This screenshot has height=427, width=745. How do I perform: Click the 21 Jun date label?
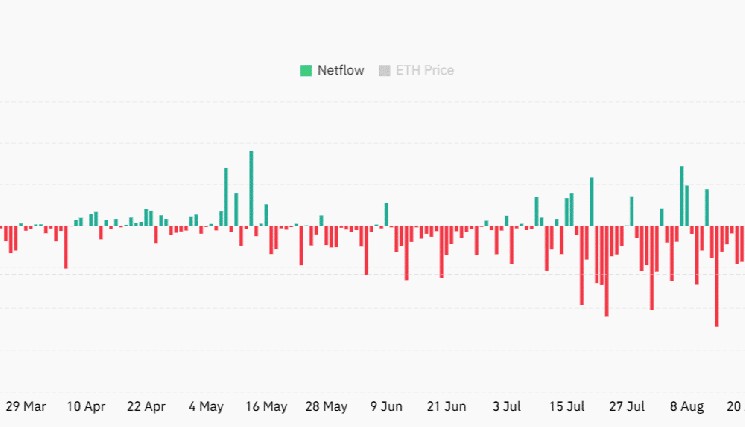click(x=446, y=407)
